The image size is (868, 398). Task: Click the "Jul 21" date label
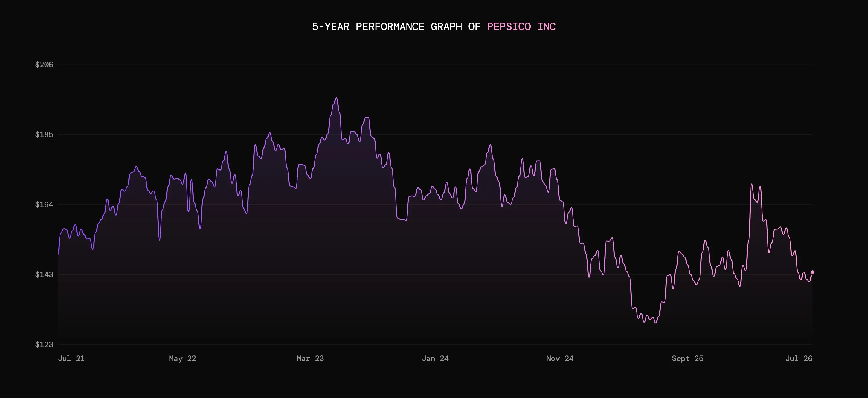point(71,359)
